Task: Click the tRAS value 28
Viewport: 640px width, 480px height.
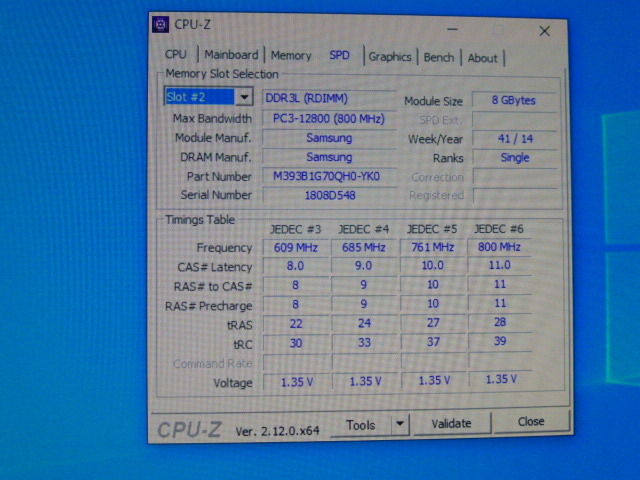Action: pyautogui.click(x=500, y=322)
